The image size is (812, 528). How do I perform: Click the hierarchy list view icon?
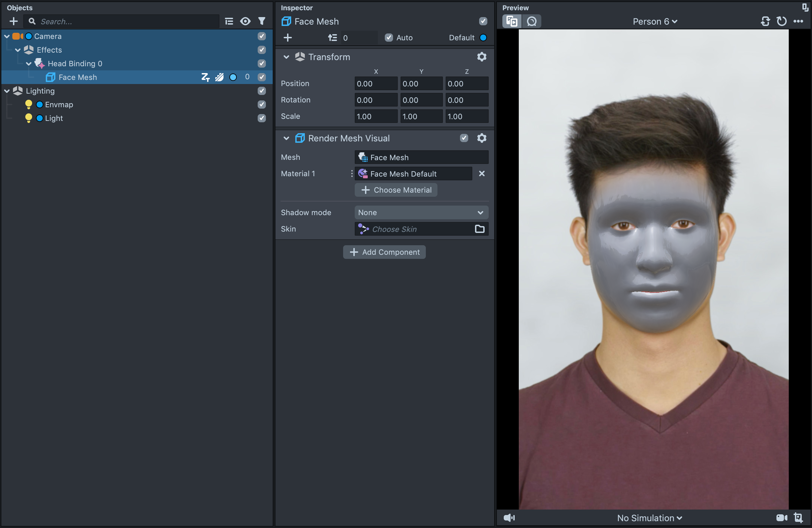(x=229, y=22)
